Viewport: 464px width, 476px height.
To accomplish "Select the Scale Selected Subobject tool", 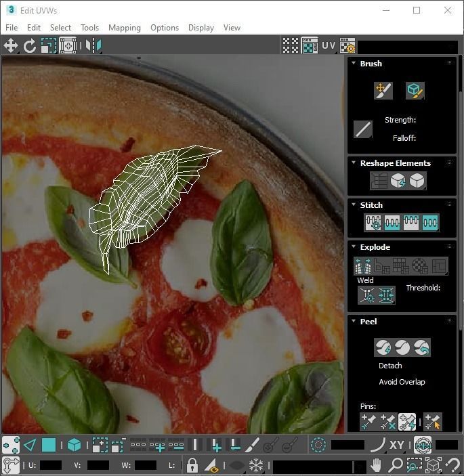I will [49, 46].
